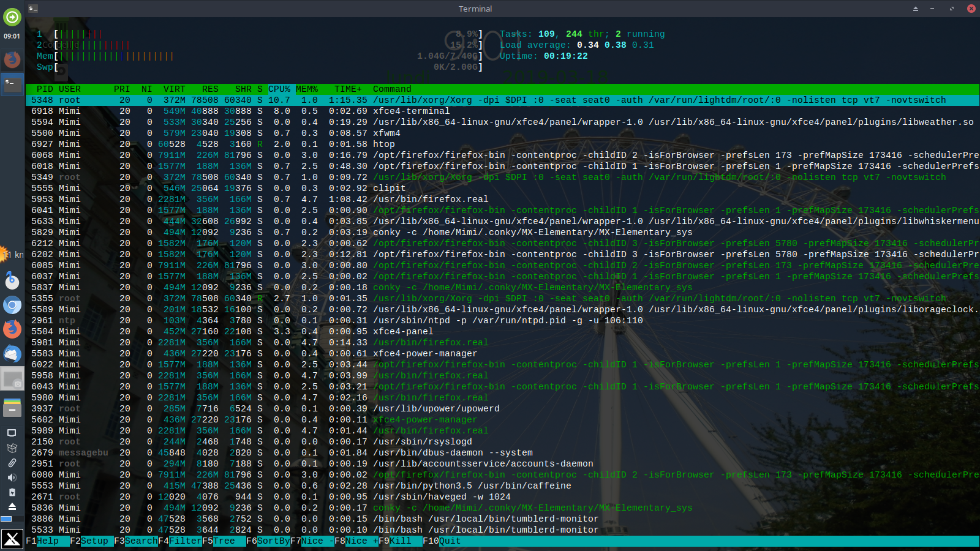This screenshot has width=980, height=551.
Task: Click the green logout arrow icon in the panel
Action: [x=12, y=17]
